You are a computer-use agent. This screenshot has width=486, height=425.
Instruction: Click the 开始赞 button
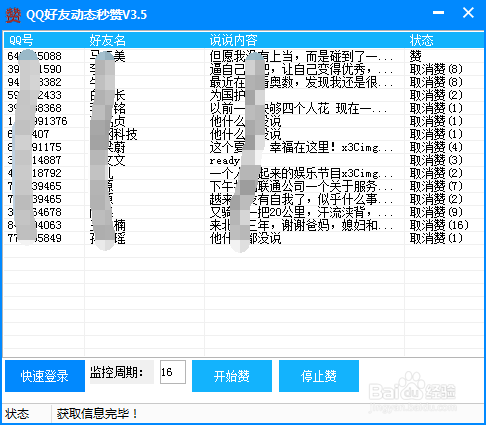pos(232,376)
